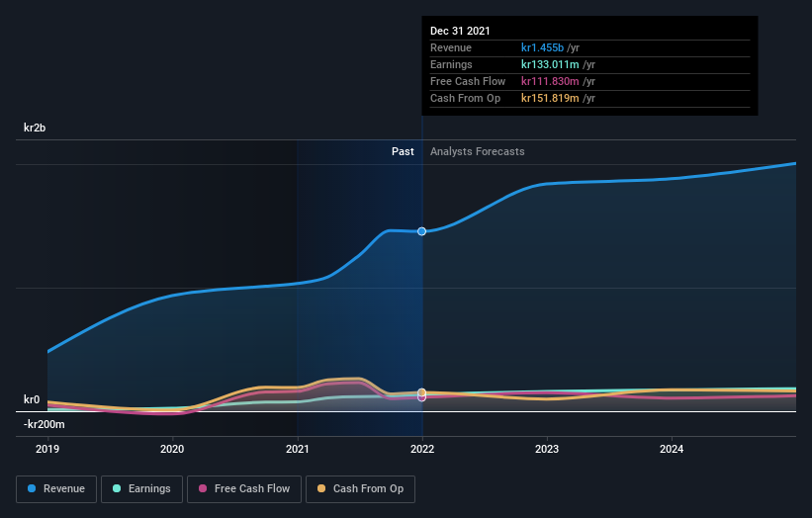The image size is (812, 518).
Task: Click the kr151.819m cash from op value
Action: click(x=550, y=98)
